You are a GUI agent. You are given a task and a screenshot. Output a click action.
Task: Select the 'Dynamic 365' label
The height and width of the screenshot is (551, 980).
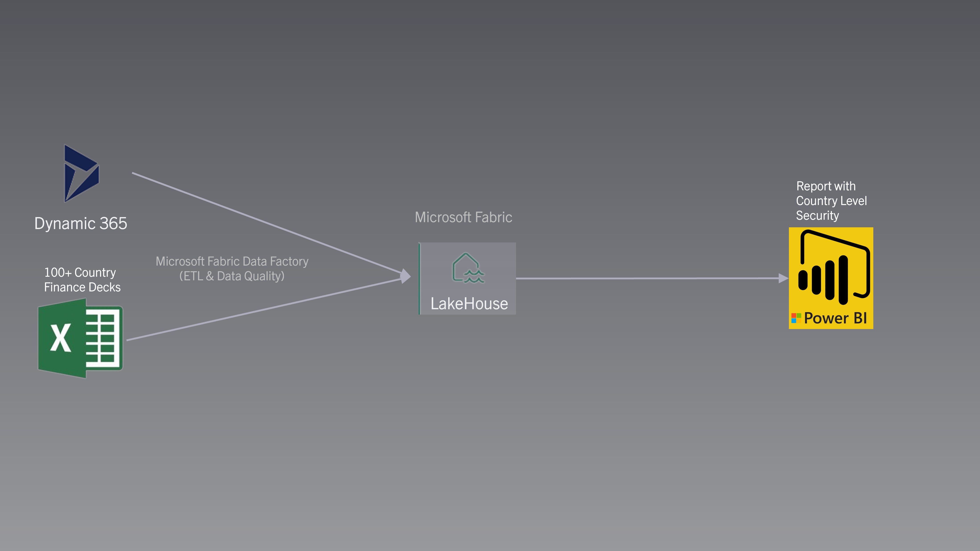81,223
